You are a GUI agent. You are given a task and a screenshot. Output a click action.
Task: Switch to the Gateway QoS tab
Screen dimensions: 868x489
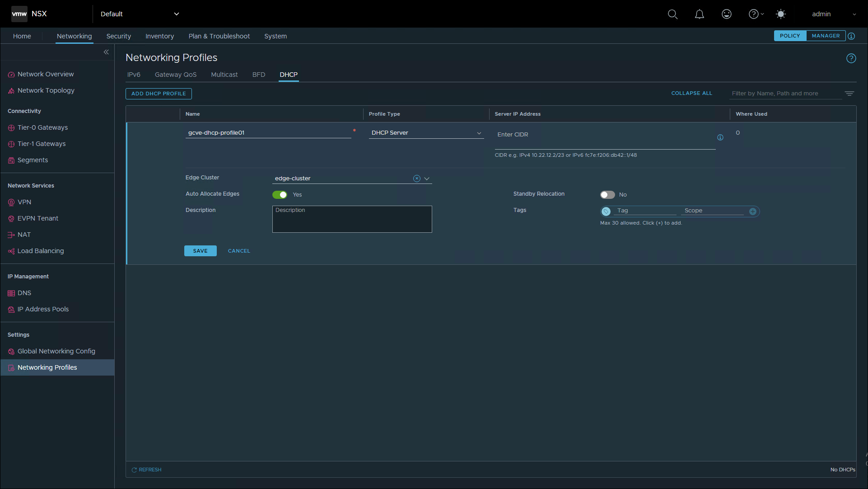176,75
